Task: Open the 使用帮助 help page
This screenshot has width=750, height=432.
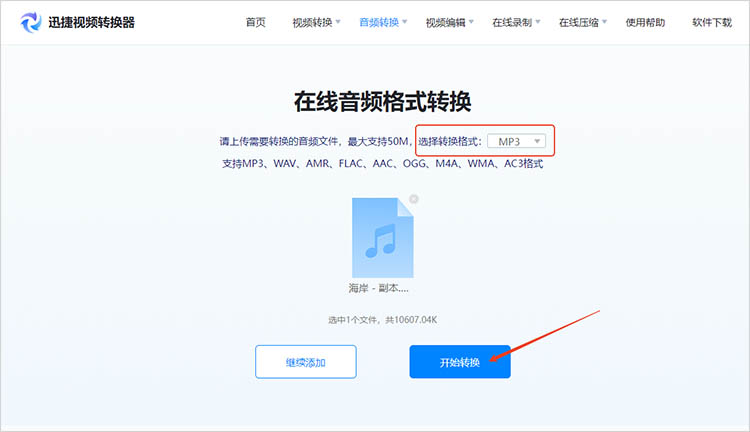Action: pos(645,22)
